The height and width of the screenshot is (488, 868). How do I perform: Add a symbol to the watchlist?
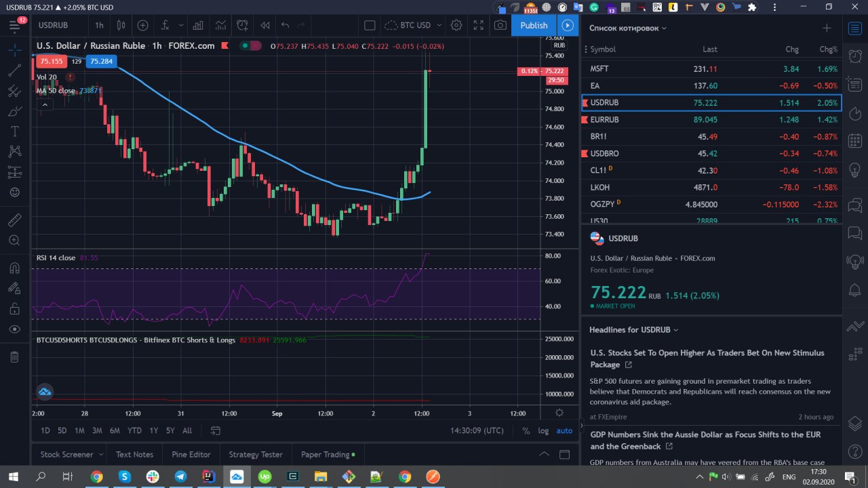tap(826, 28)
